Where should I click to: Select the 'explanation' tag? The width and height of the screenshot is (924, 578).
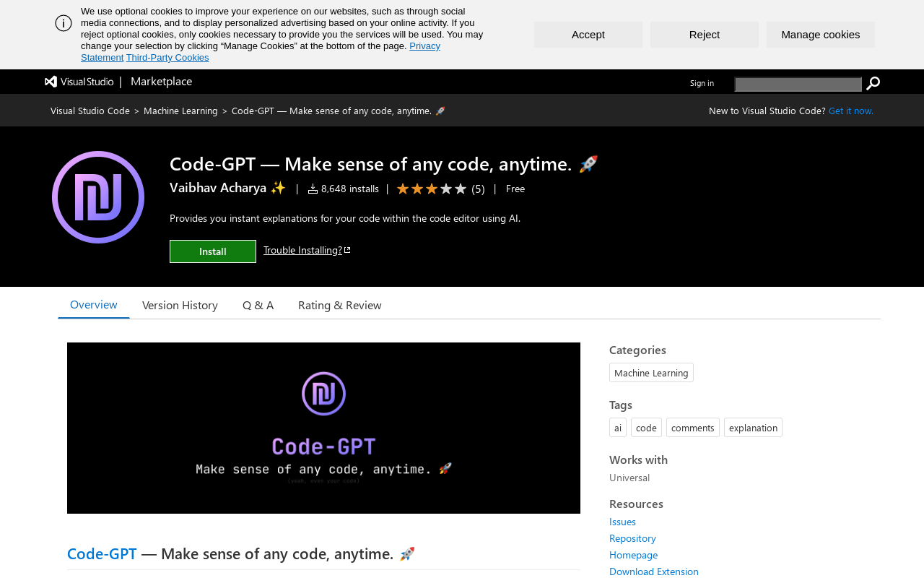(753, 428)
